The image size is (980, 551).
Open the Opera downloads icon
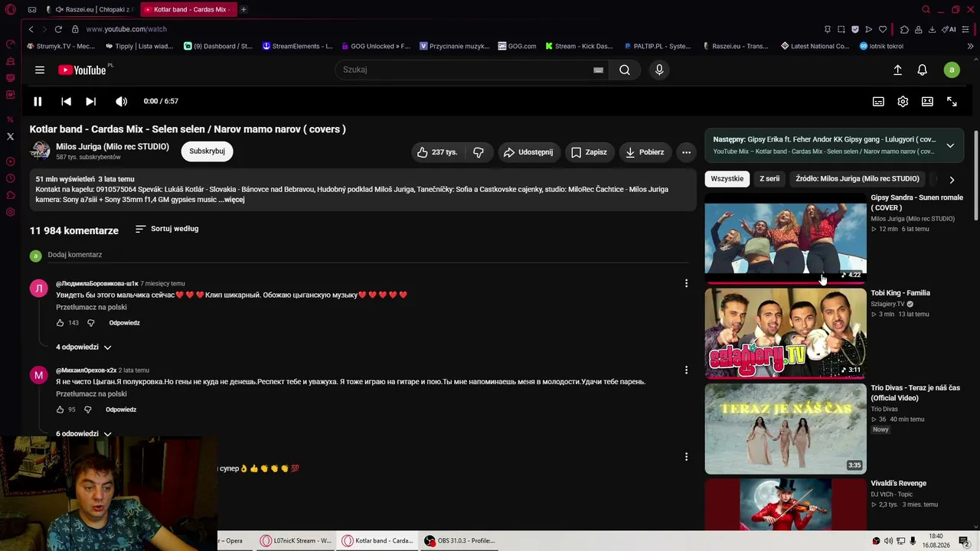(933, 29)
